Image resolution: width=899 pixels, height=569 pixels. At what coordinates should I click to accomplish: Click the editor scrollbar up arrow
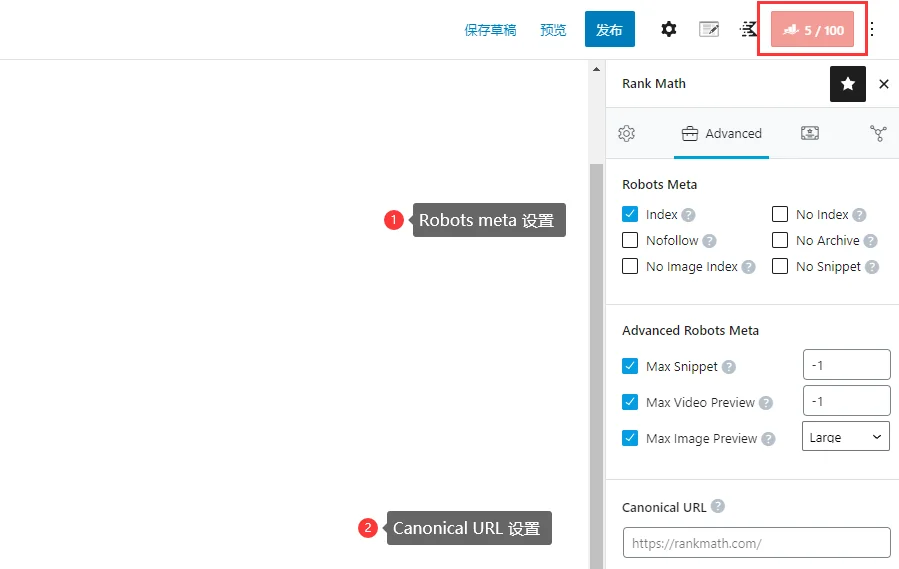point(596,69)
